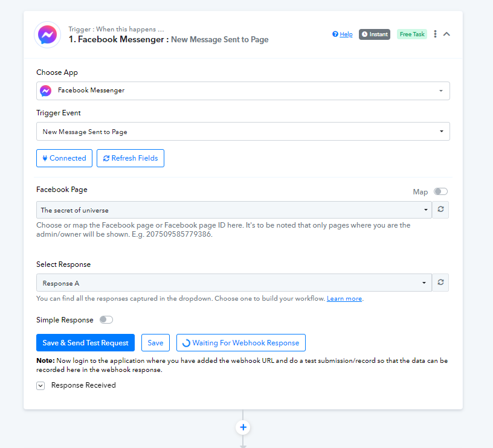
Task: Open the Trigger Event dropdown
Action: (x=243, y=132)
